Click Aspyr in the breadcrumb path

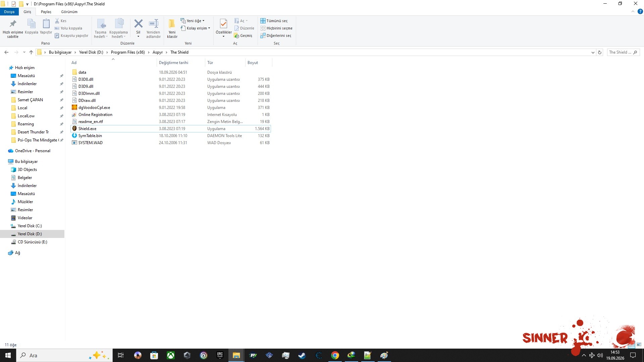tap(158, 52)
